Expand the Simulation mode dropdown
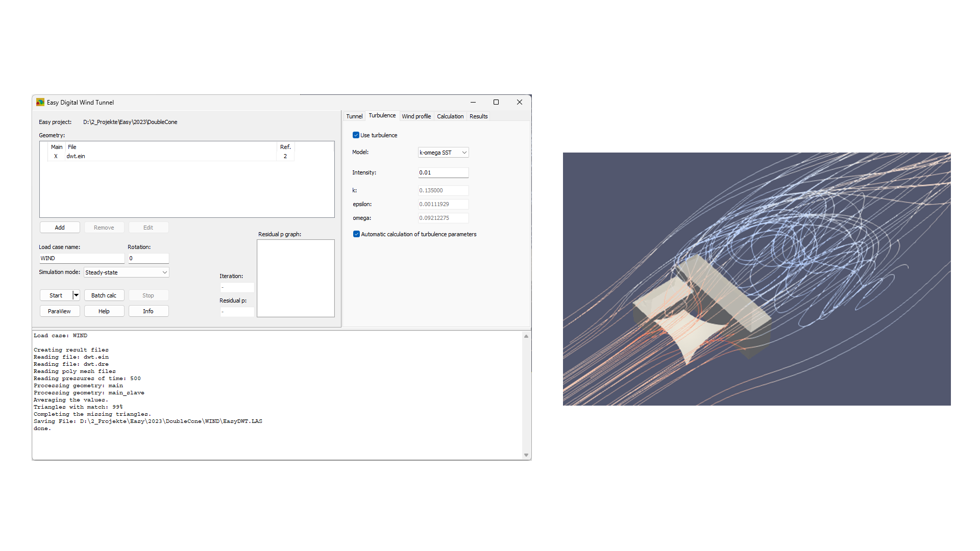980x551 pixels. coord(126,272)
